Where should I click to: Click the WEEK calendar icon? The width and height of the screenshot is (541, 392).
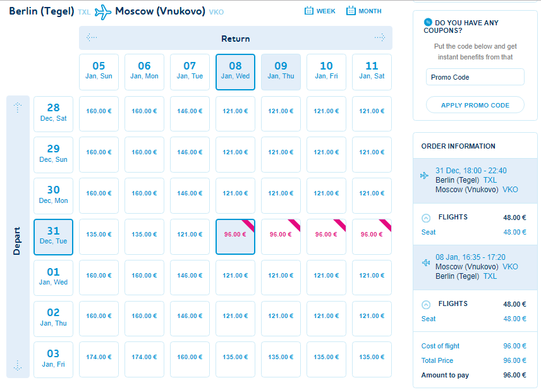pos(309,11)
